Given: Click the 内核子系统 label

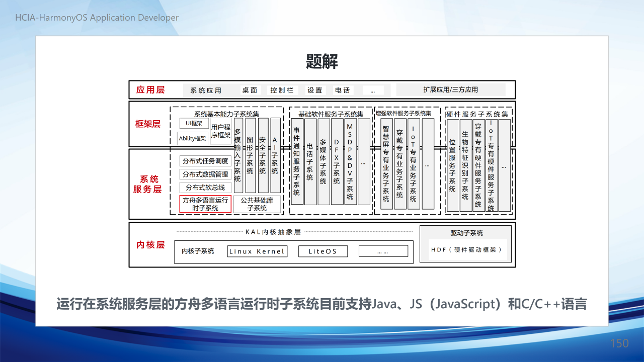Looking at the screenshot, I should click(x=198, y=251).
